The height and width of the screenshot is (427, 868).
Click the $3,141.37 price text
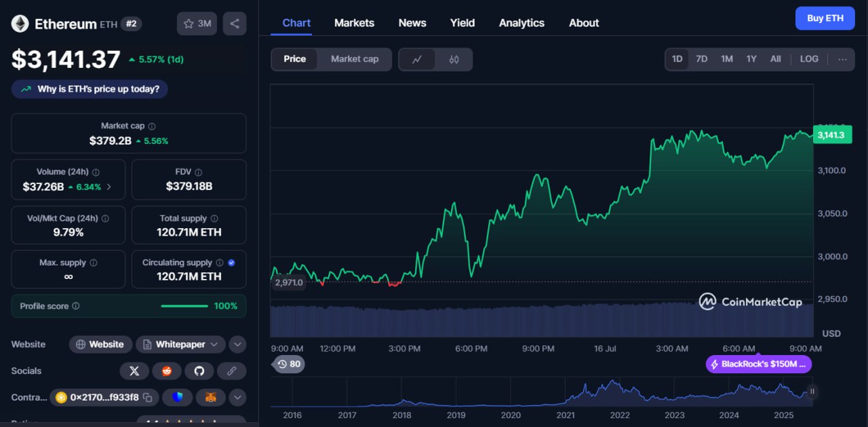[66, 60]
